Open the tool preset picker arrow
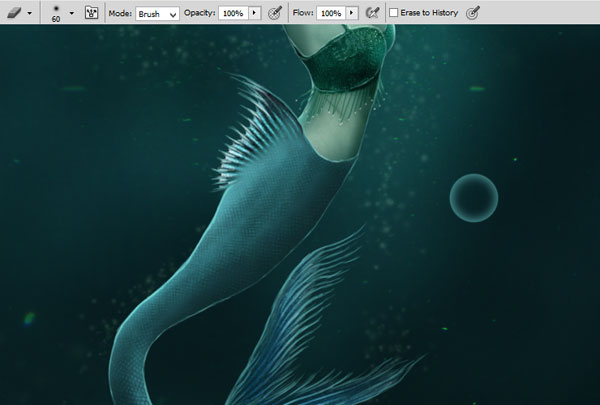This screenshot has height=405, width=600. (x=29, y=13)
